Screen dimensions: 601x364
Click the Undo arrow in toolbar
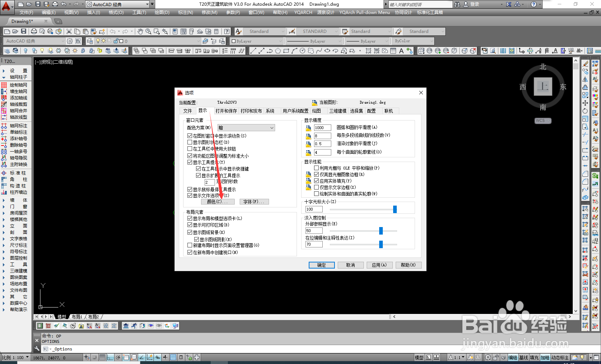pos(113,31)
